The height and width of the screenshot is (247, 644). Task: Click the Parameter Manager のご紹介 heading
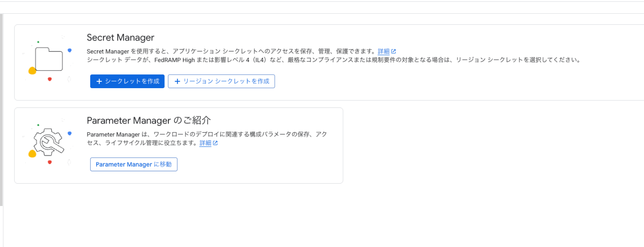[149, 120]
